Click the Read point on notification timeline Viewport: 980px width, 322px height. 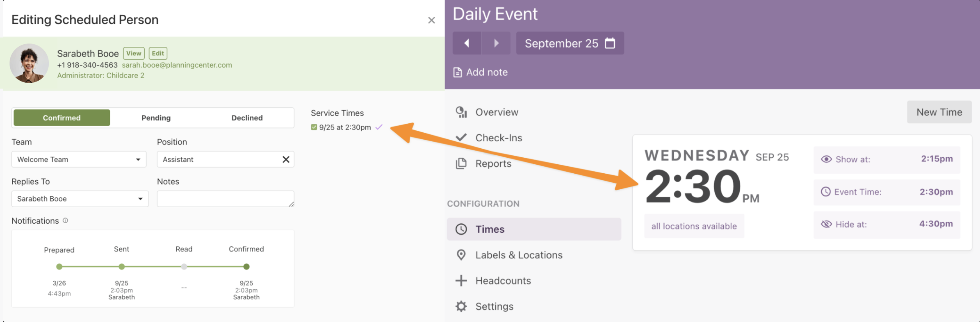pyautogui.click(x=184, y=267)
